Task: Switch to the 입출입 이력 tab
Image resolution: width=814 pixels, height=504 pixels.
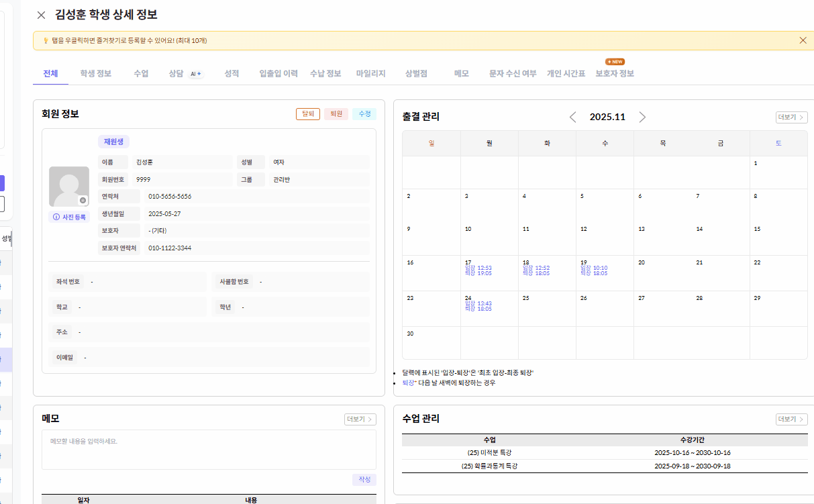Action: pos(278,74)
